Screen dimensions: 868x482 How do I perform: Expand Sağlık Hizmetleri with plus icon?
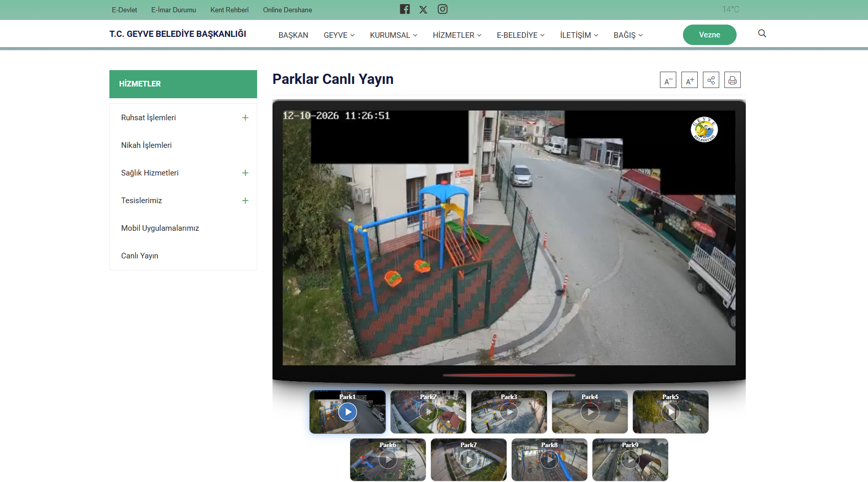[x=245, y=173]
